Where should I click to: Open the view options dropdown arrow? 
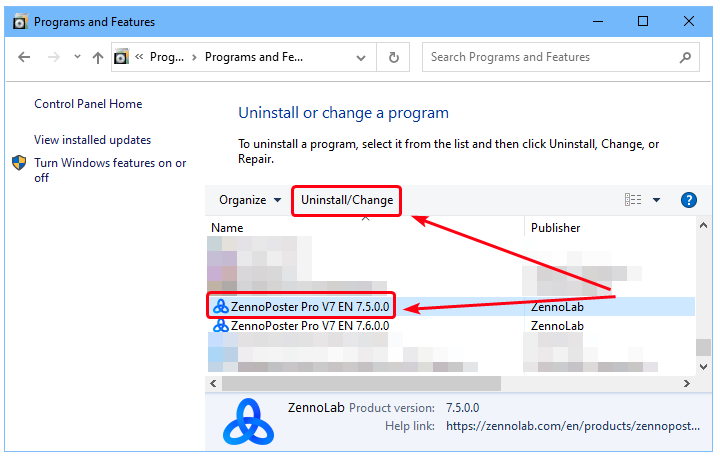tap(657, 200)
